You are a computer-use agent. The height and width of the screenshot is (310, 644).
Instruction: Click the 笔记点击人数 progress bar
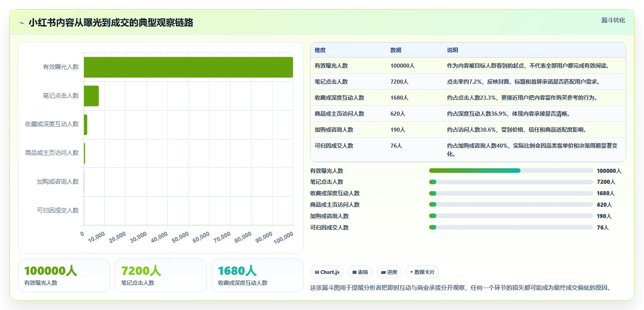click(511, 182)
